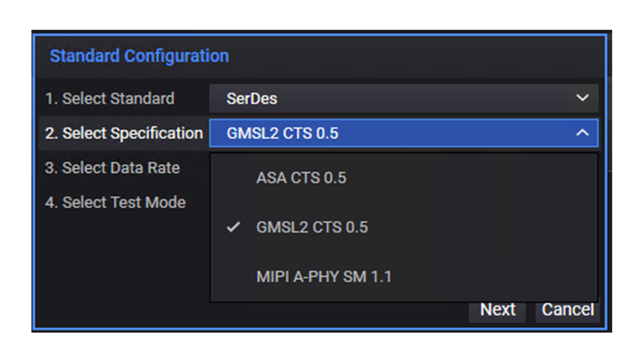Click the empty dialog area below Select Test Mode

(121, 265)
